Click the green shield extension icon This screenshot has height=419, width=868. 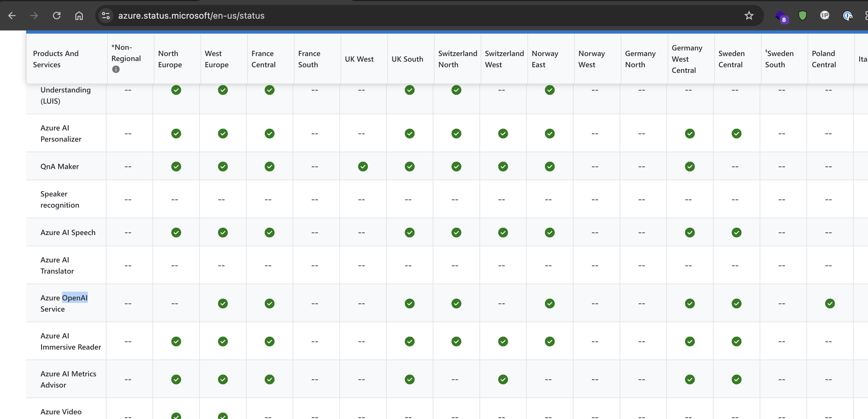pyautogui.click(x=803, y=16)
